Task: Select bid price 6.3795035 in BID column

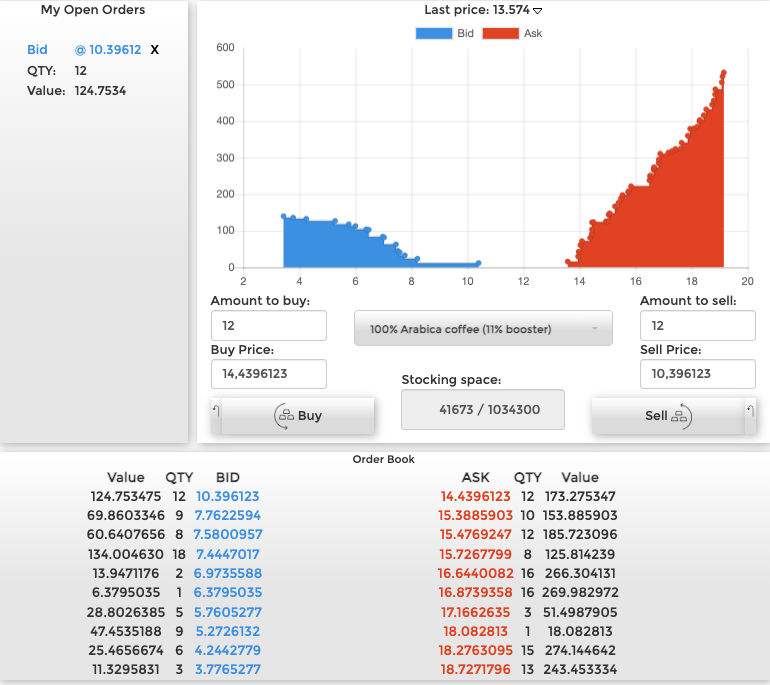Action: tap(227, 593)
